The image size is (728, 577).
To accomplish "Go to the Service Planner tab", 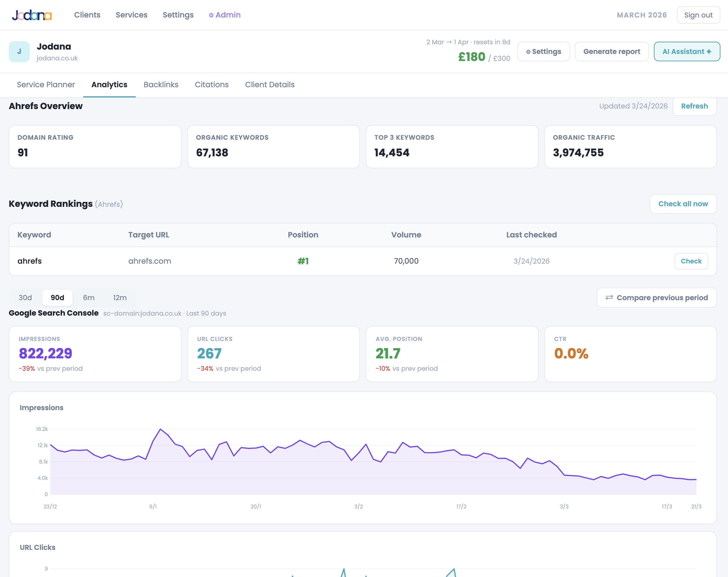I will coord(46,85).
